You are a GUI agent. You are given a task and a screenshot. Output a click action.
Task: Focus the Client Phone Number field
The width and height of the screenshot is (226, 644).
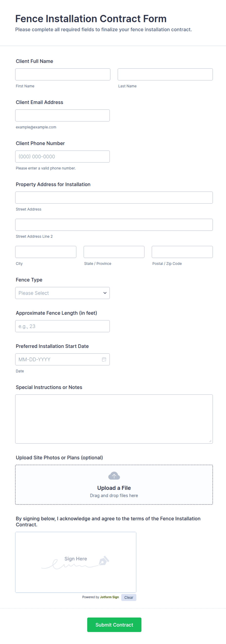click(x=62, y=157)
